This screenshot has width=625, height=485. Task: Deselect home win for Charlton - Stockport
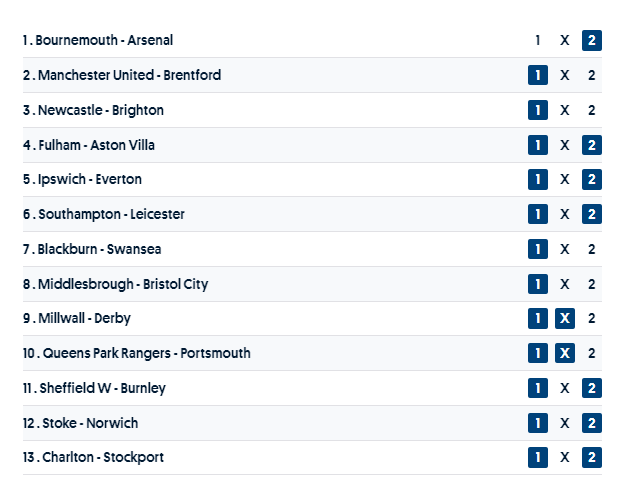click(x=538, y=458)
